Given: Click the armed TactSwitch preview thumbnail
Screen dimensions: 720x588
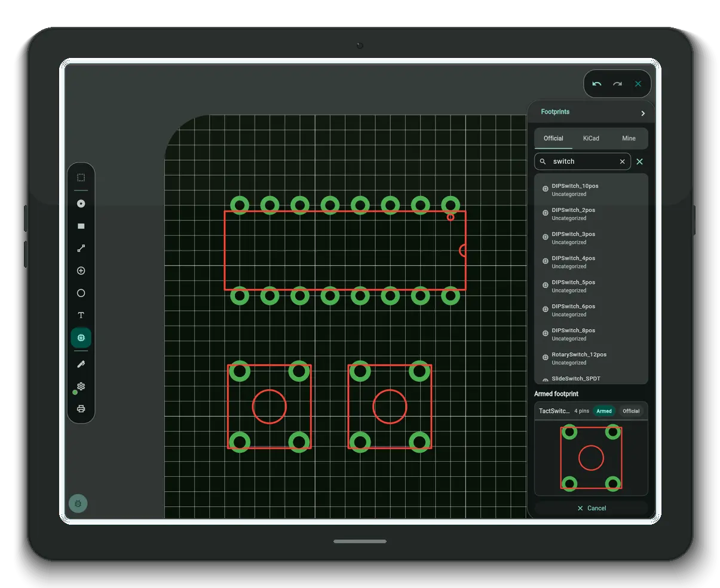Looking at the screenshot, I should (591, 458).
